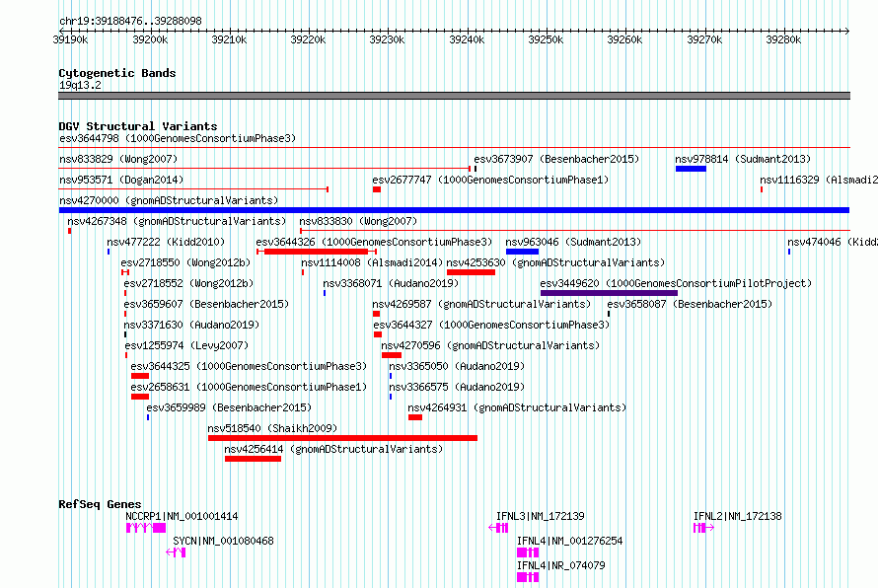Viewport: 878px width, 588px height.
Task: Open nsv953571 (Dogan2014) variant label
Action: coord(121,180)
